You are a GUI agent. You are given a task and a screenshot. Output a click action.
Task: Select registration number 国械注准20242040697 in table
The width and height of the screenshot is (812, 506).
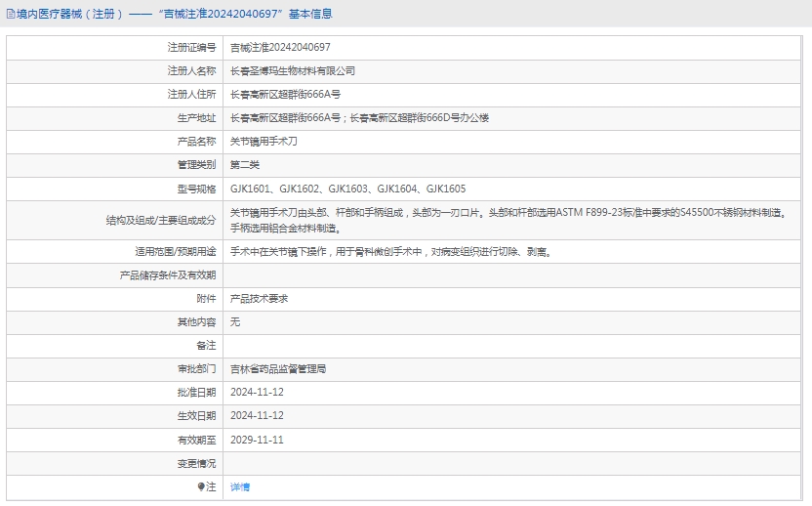280,47
